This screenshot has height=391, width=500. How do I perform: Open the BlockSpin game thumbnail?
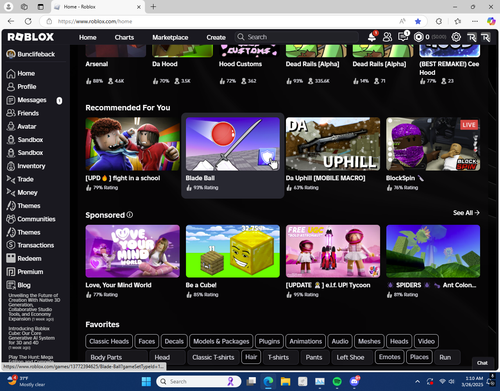point(433,144)
